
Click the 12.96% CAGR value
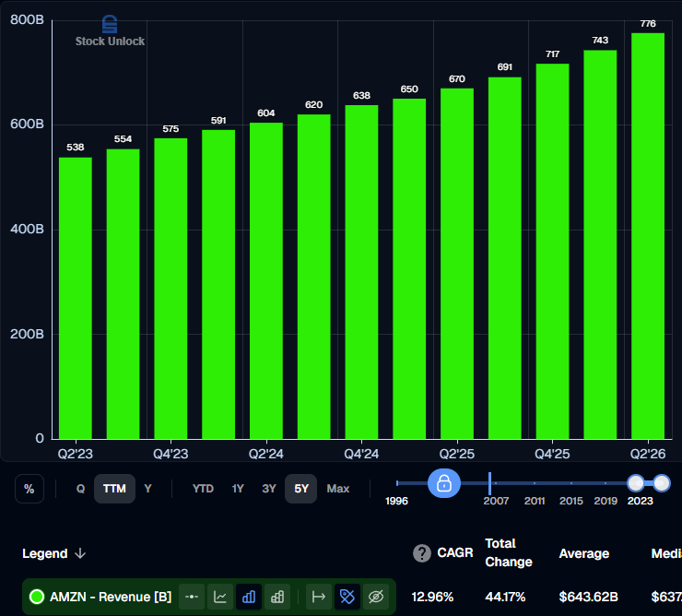[432, 597]
